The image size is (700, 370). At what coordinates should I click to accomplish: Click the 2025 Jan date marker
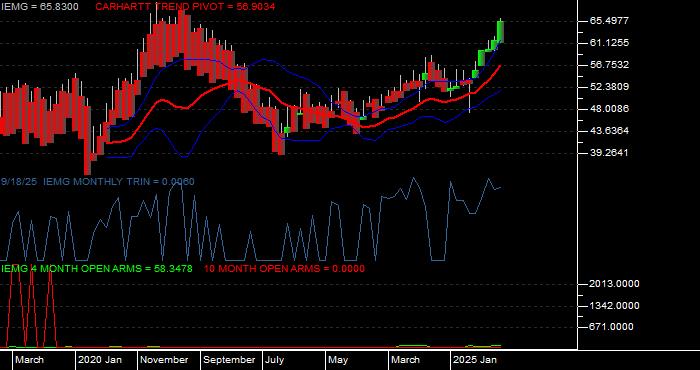pyautogui.click(x=475, y=360)
